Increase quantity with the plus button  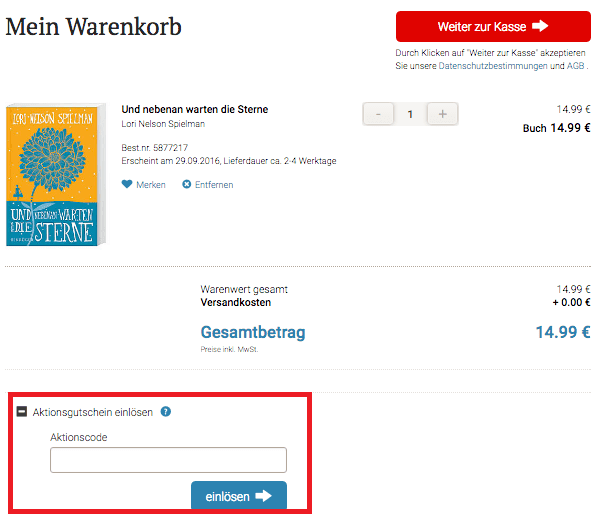(442, 114)
